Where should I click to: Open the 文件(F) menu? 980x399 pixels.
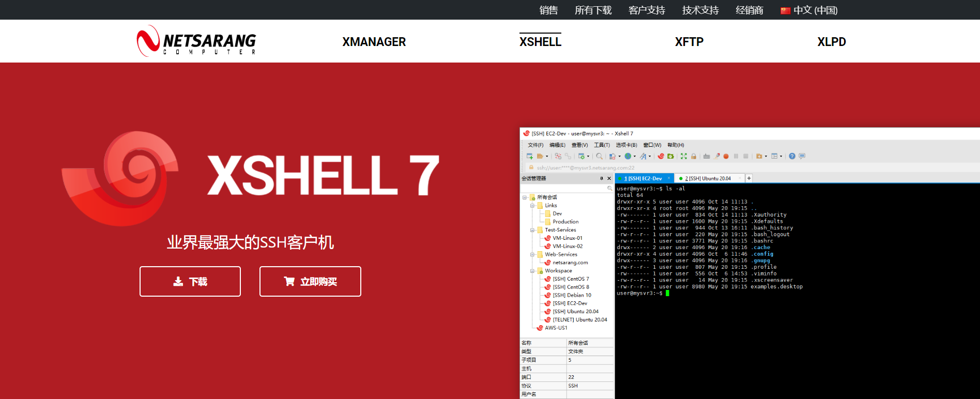click(535, 145)
